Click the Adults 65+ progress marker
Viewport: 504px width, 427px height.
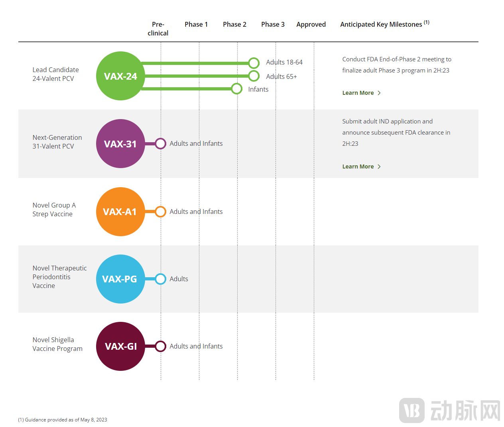(254, 76)
